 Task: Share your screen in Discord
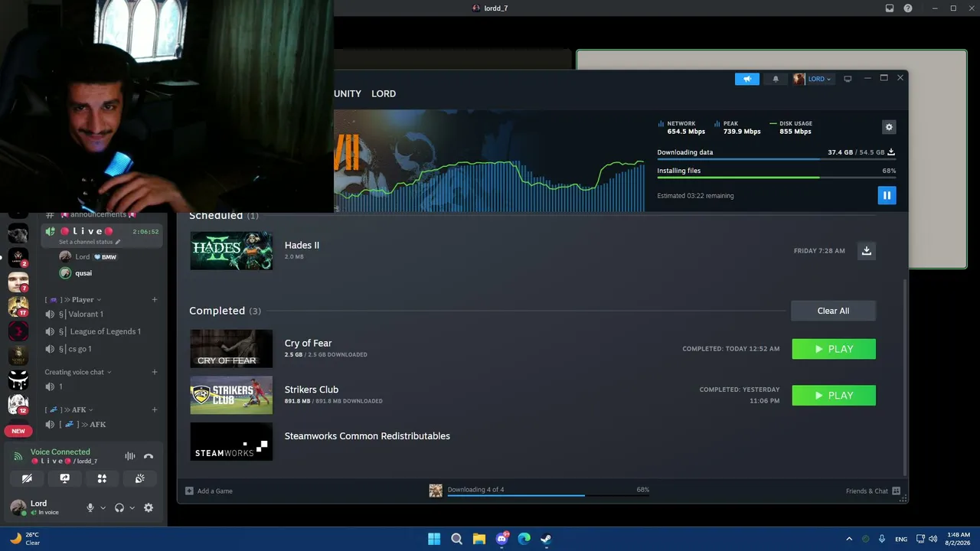click(x=64, y=479)
